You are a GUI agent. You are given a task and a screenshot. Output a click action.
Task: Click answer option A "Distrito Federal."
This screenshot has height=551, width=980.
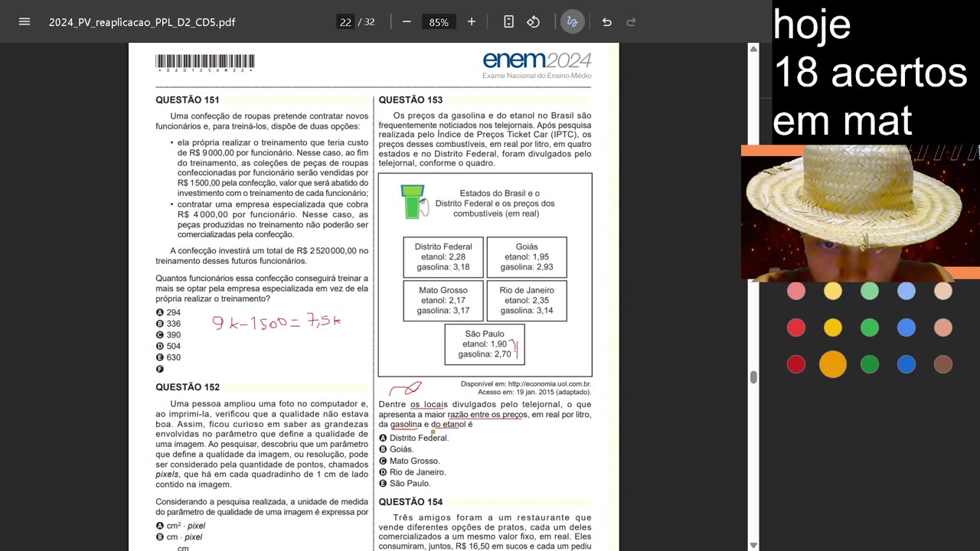(x=414, y=438)
